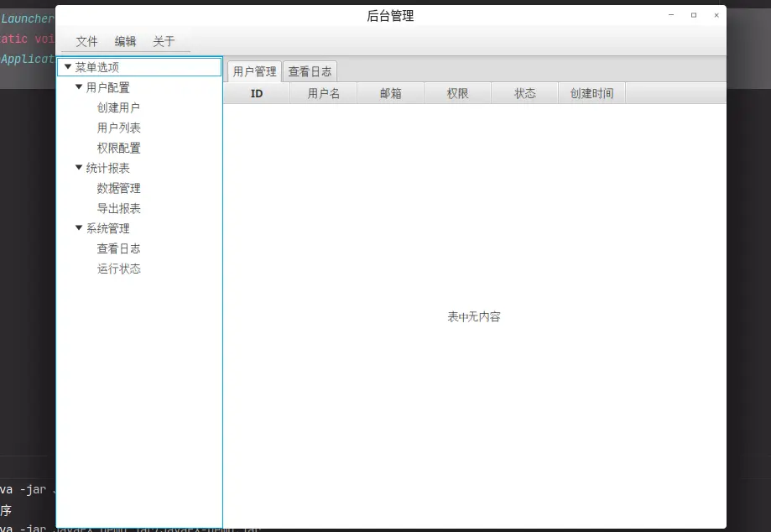Select 数据管理 in the tree
Image resolution: width=771 pixels, height=532 pixels.
(x=118, y=188)
